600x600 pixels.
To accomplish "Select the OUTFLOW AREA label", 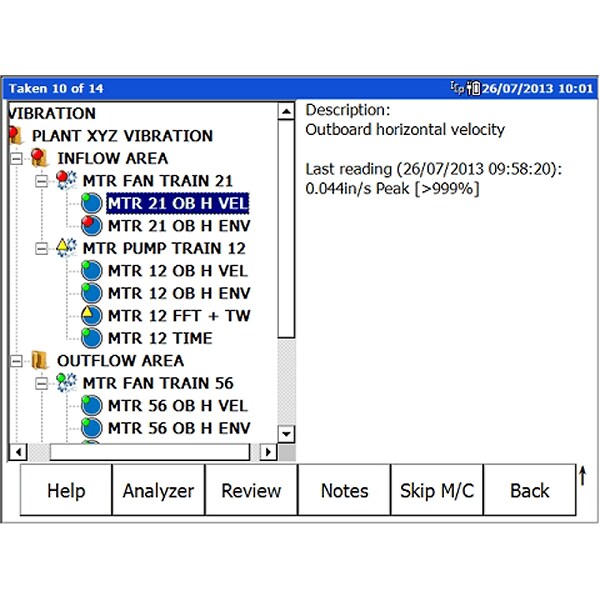I will pos(121,361).
